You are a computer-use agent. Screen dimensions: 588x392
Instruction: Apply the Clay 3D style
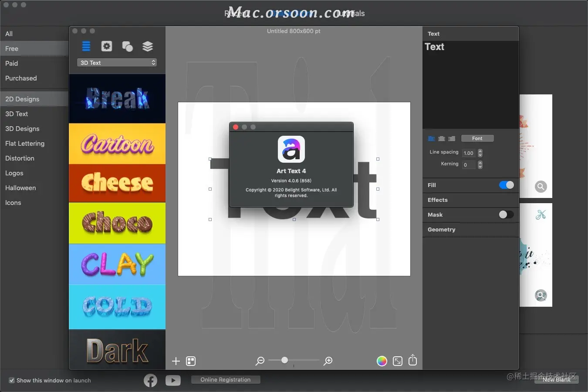(117, 265)
